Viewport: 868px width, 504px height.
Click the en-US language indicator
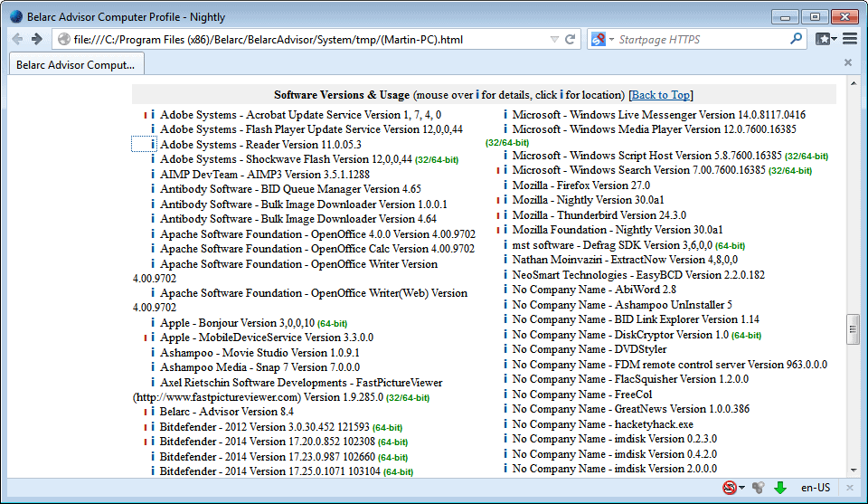pyautogui.click(x=816, y=488)
